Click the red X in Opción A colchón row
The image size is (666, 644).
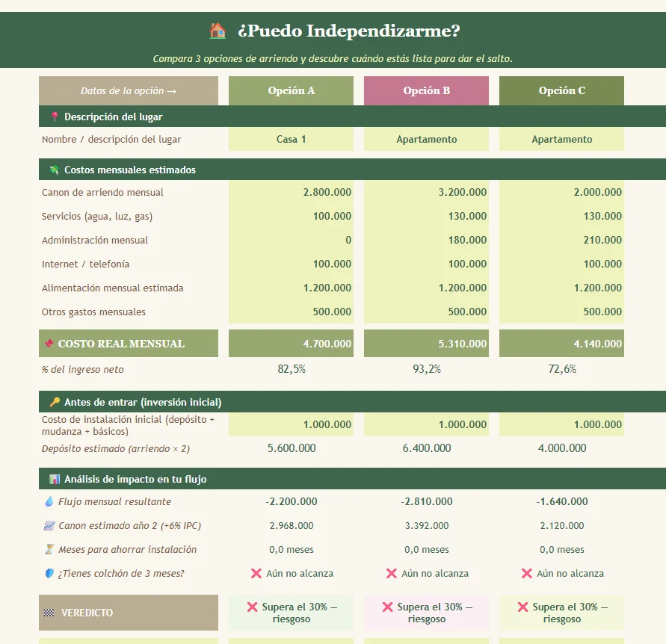pos(256,573)
